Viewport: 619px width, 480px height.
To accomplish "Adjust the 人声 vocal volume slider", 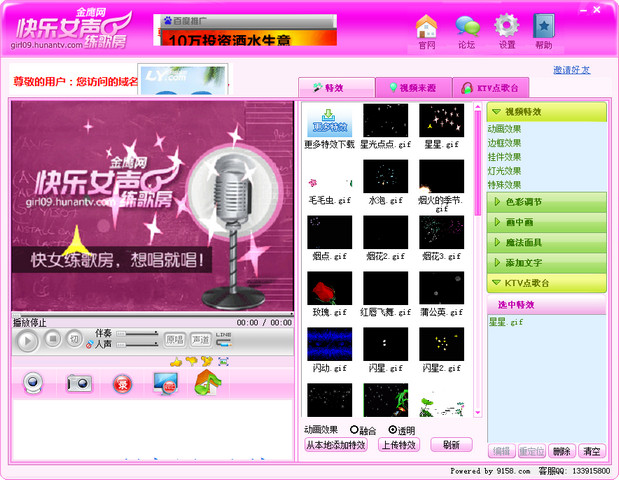I will tap(137, 345).
